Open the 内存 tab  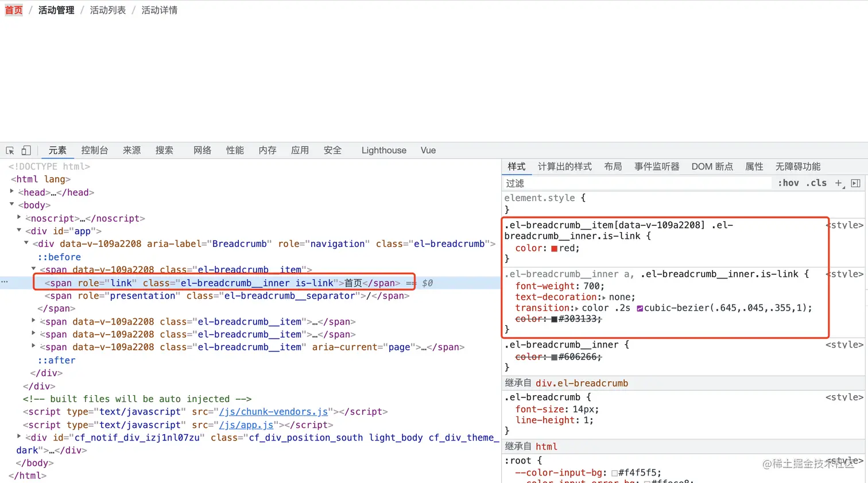[268, 150]
